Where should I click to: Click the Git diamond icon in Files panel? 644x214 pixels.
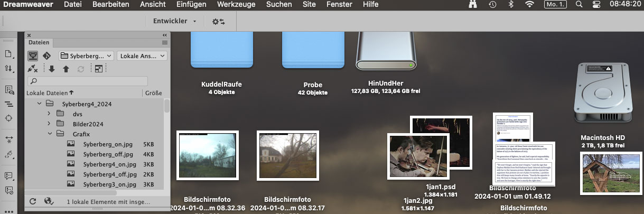46,55
